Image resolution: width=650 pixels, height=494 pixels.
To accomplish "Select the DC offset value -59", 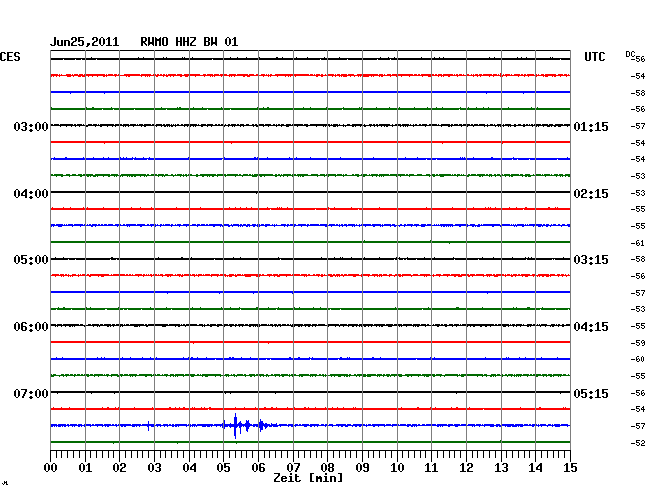I will click(638, 343).
